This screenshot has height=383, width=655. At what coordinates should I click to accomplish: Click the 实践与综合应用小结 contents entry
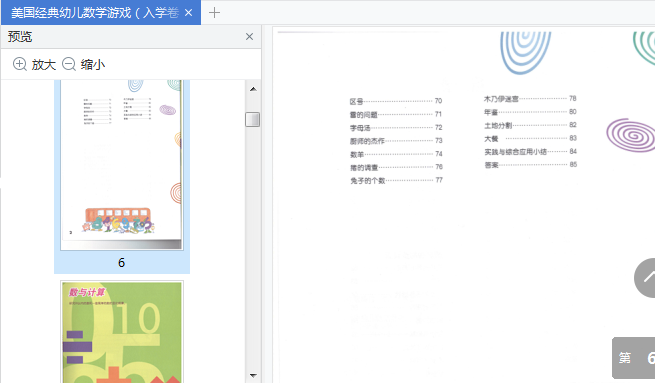point(530,152)
